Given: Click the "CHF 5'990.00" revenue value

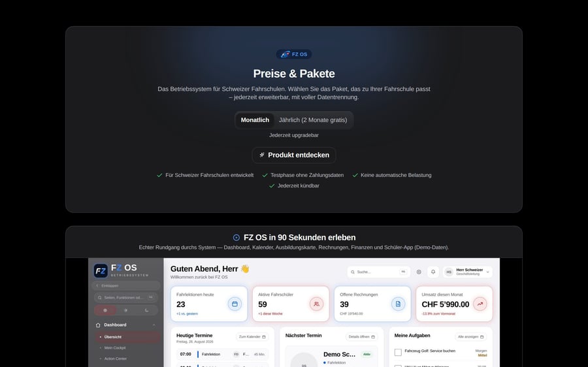Looking at the screenshot, I should point(446,304).
